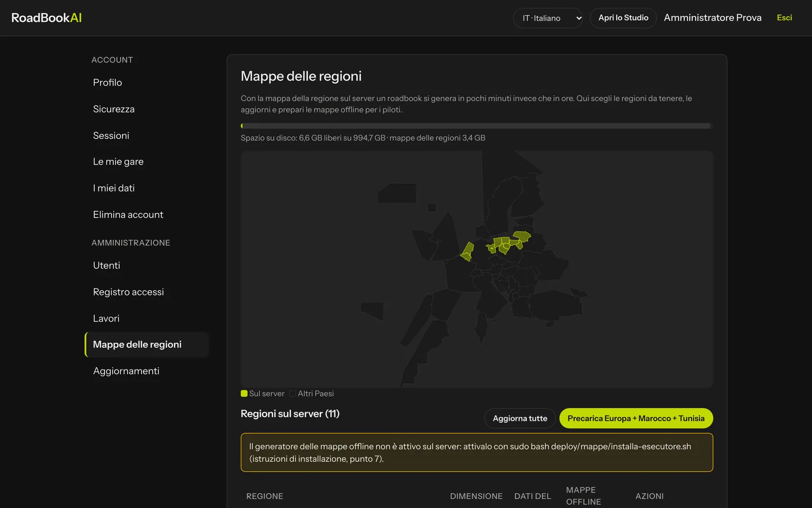812x508 pixels.
Task: Open Le mie gare page
Action: pyautogui.click(x=147, y=162)
